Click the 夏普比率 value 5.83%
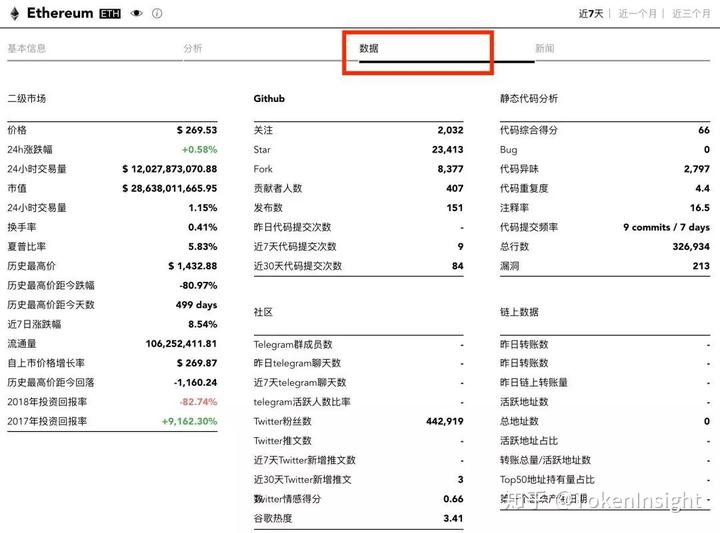This screenshot has width=720, height=533. coord(202,247)
